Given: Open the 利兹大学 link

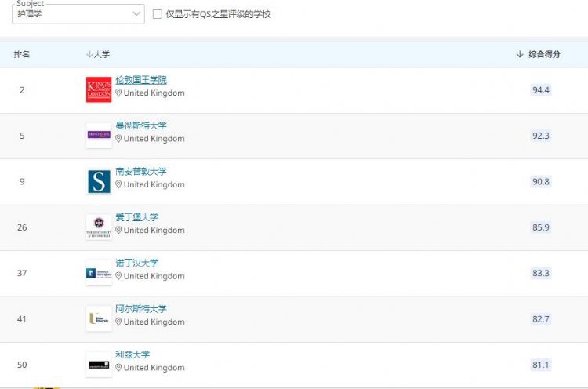Looking at the screenshot, I should click(x=132, y=354).
